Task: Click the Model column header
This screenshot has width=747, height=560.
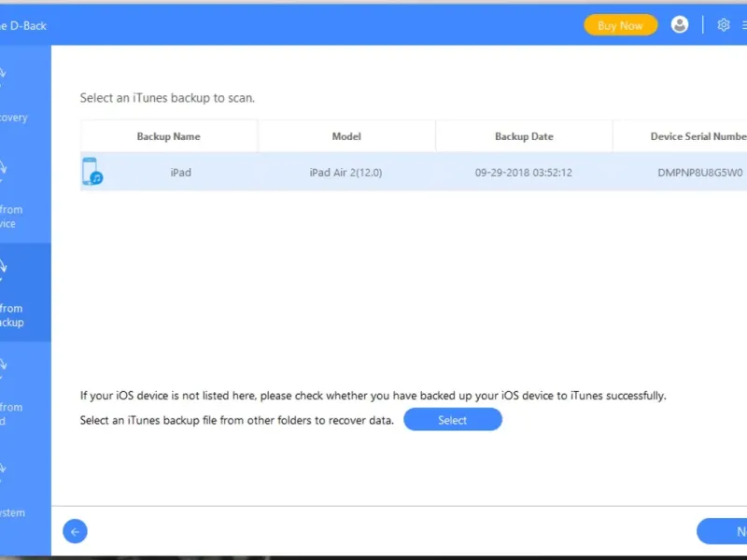Action: pos(346,136)
